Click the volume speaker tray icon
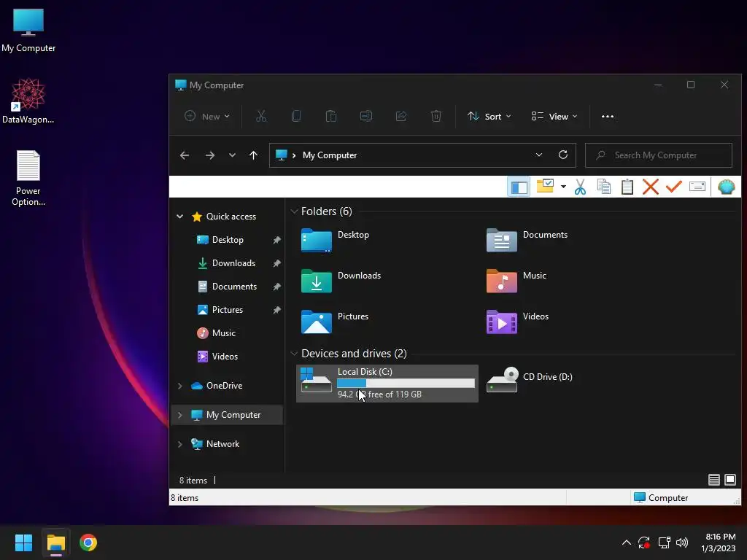Image resolution: width=747 pixels, height=560 pixels. tap(682, 542)
